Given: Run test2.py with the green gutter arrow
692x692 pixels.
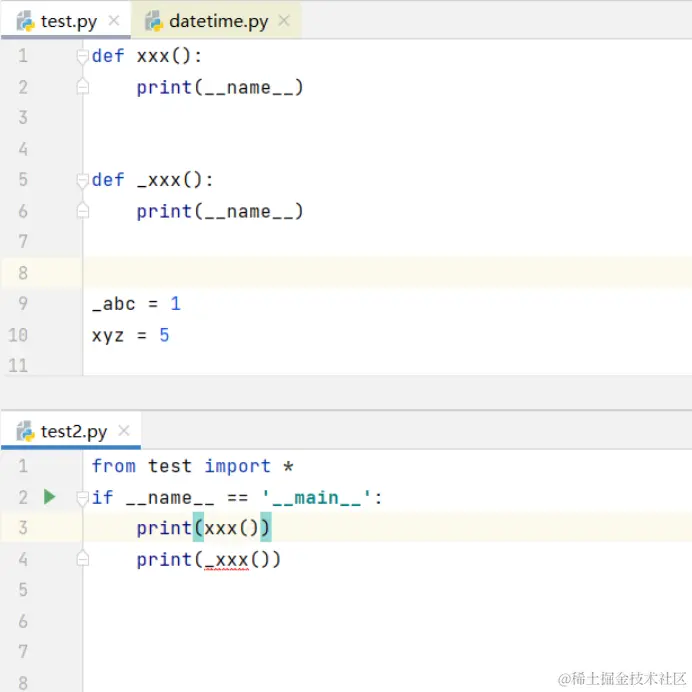Looking at the screenshot, I should [50, 497].
